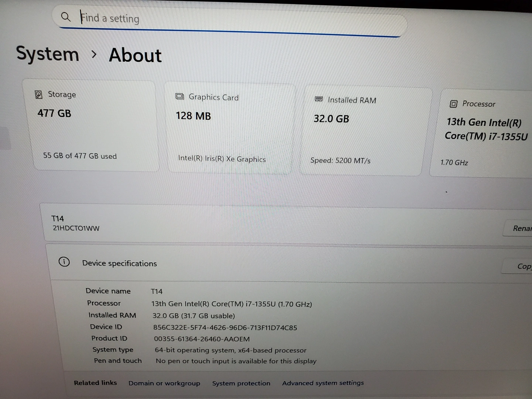The height and width of the screenshot is (399, 532).
Task: Click the magnifier search icon
Action: click(66, 17)
